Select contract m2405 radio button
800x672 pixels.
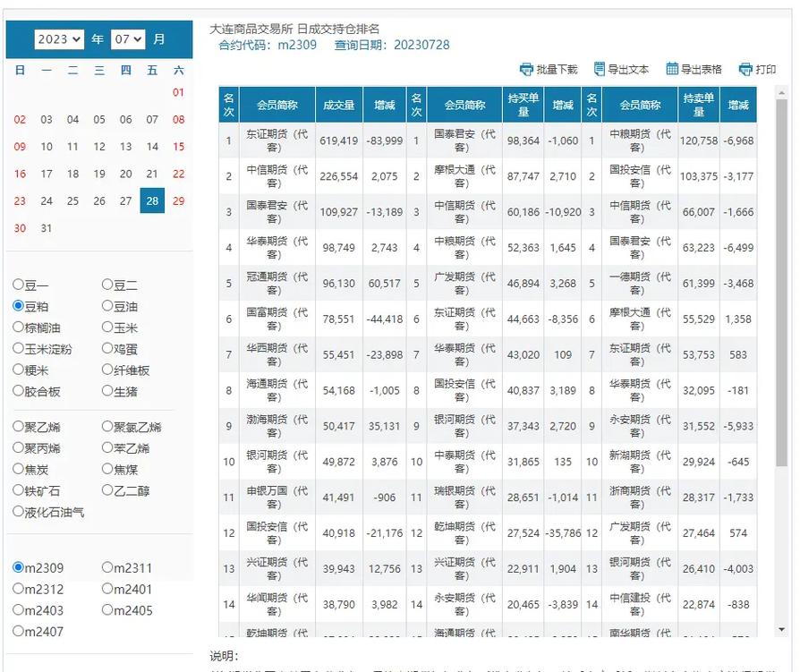107,610
